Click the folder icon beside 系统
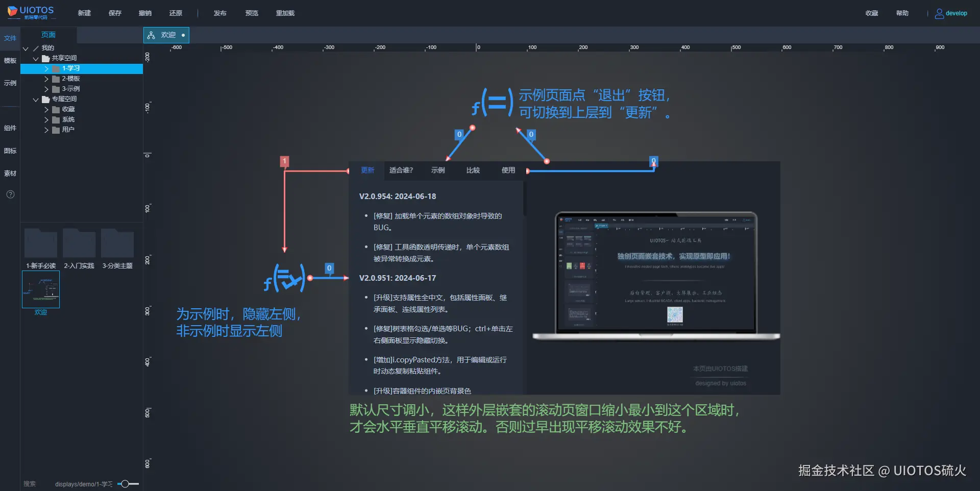 click(56, 119)
